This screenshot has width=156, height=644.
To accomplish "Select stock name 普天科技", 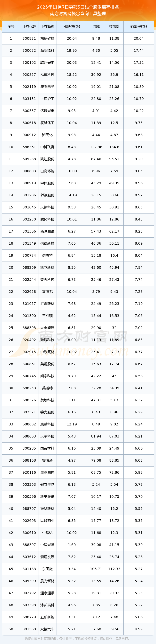I will 47,279.
